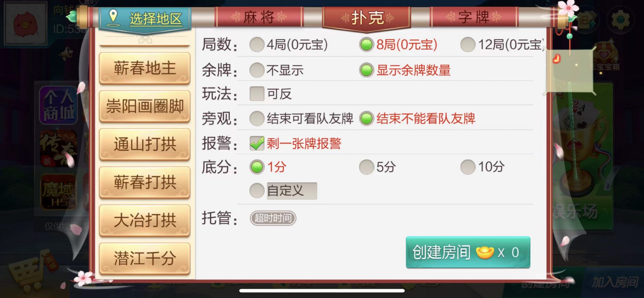The height and width of the screenshot is (298, 644).
Task: Select 10分 base score option
Action: [x=468, y=167]
